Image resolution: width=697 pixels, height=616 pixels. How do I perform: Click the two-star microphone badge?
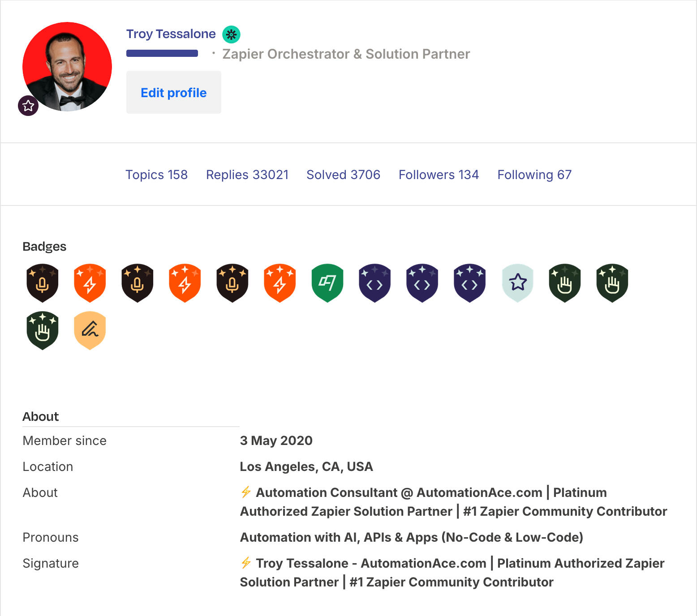(x=138, y=283)
